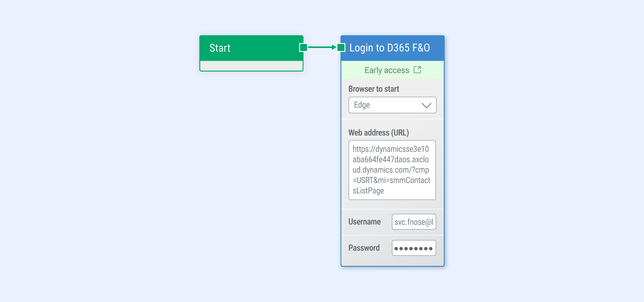Click the Username label on the Login node

[x=364, y=221]
